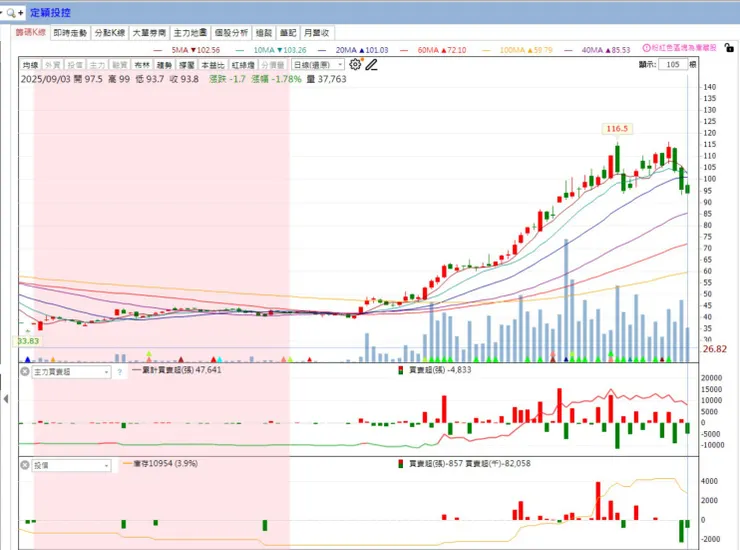Click the 定穎投控 stock name title
The width and height of the screenshot is (740, 550).
50,13
